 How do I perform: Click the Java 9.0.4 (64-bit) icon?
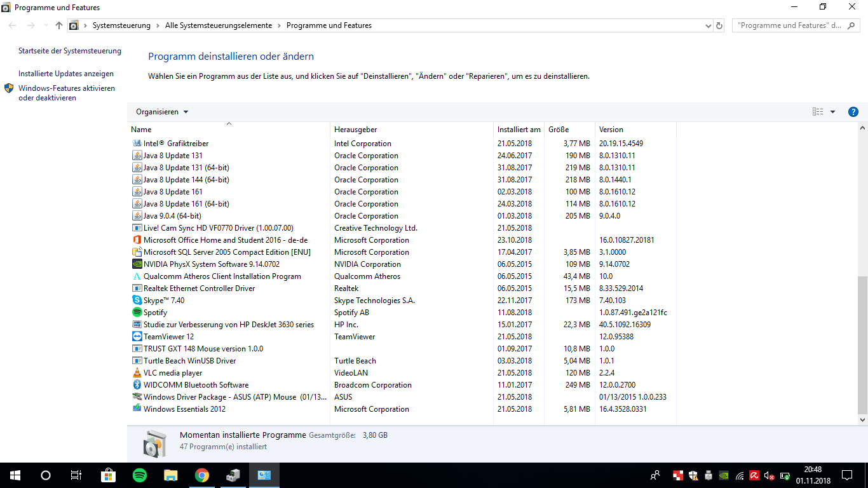coord(137,216)
